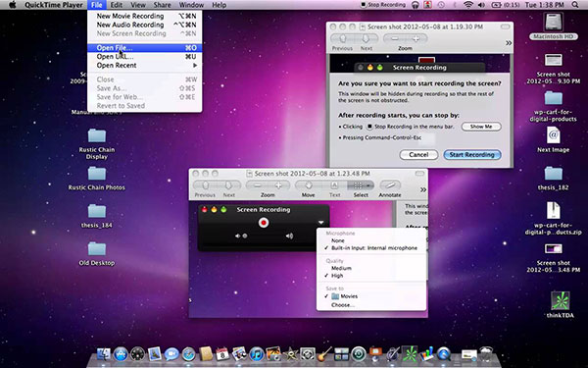
Task: Zoom out in the 1.19.30 PM Preview window
Action: tap(395, 38)
